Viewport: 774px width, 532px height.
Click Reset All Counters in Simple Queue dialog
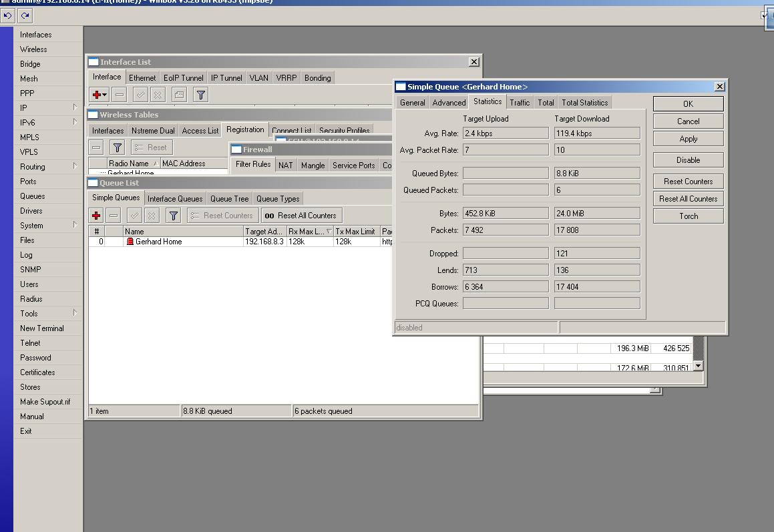[688, 198]
